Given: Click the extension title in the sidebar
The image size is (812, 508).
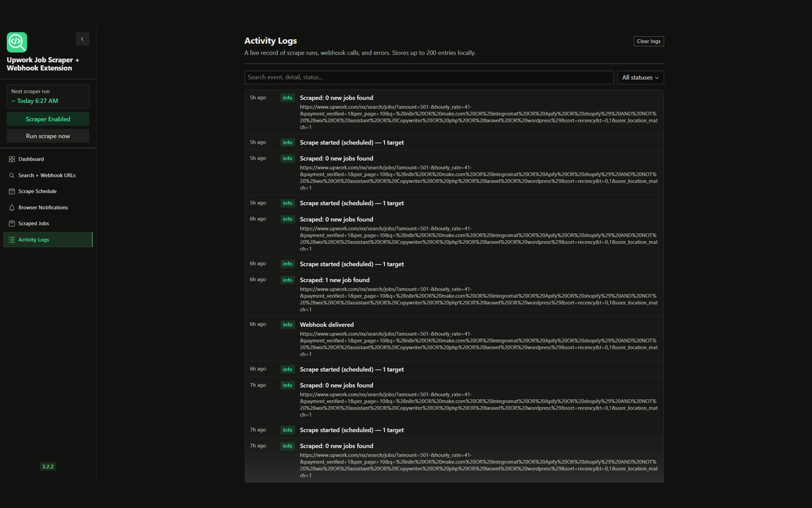Looking at the screenshot, I should point(43,64).
